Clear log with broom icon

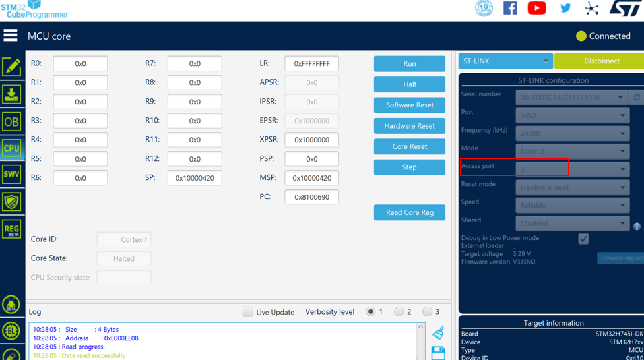click(x=438, y=332)
